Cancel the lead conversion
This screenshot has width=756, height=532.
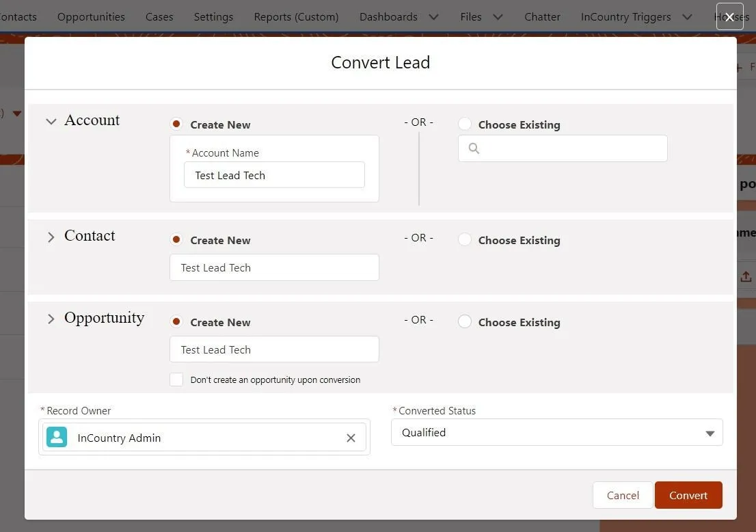click(623, 496)
